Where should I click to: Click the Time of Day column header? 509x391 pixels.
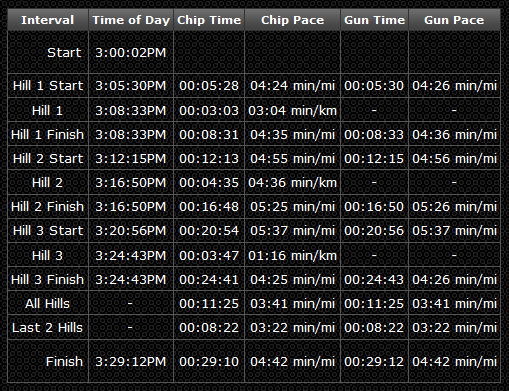[131, 20]
